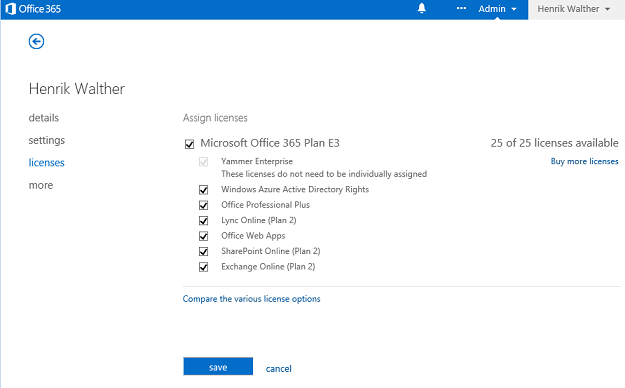Toggle Office Web Apps checkbox
625x388 pixels.
point(203,236)
